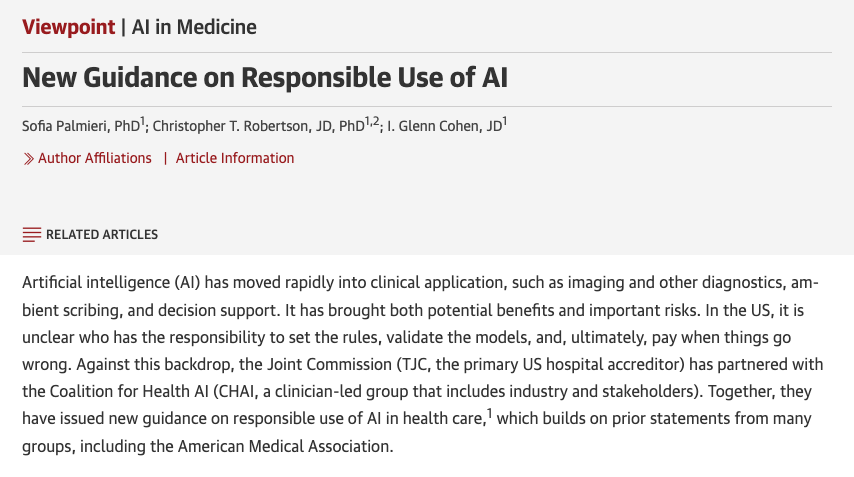
Task: Click the red lines icon beside Related Articles
Action: (32, 235)
